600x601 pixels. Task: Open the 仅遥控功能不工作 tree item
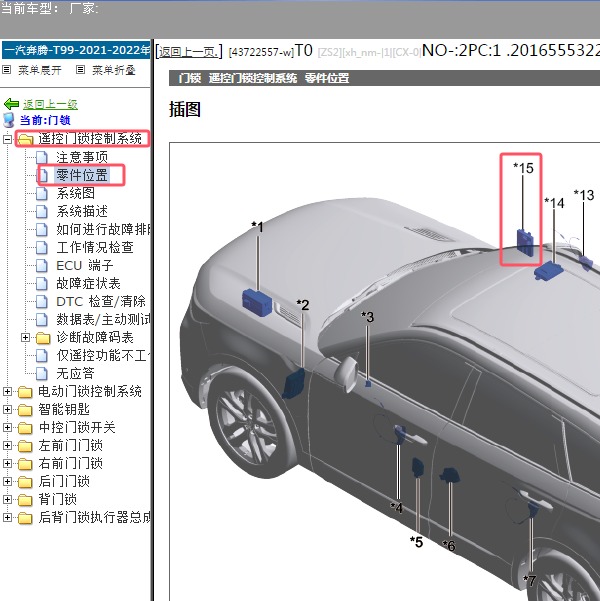pyautogui.click(x=103, y=355)
